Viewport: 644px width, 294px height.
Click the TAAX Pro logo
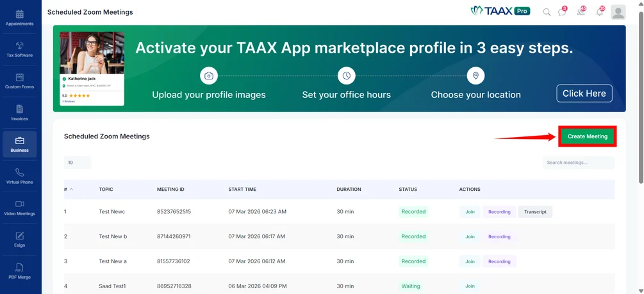click(500, 11)
